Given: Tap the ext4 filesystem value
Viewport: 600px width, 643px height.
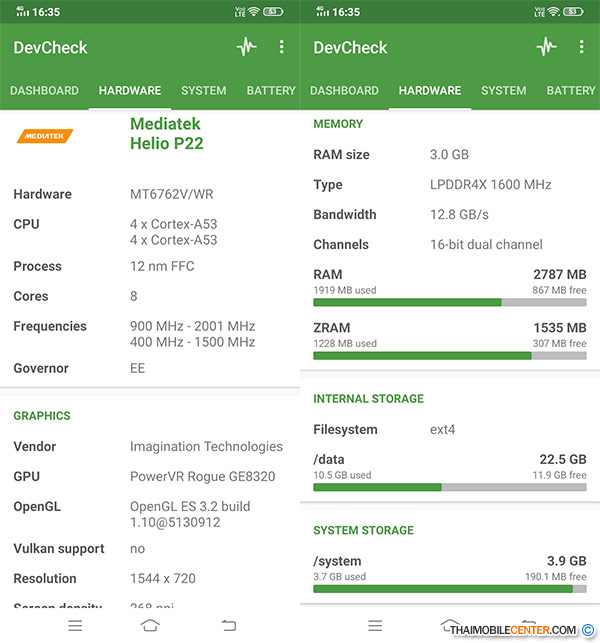Looking at the screenshot, I should [x=442, y=429].
